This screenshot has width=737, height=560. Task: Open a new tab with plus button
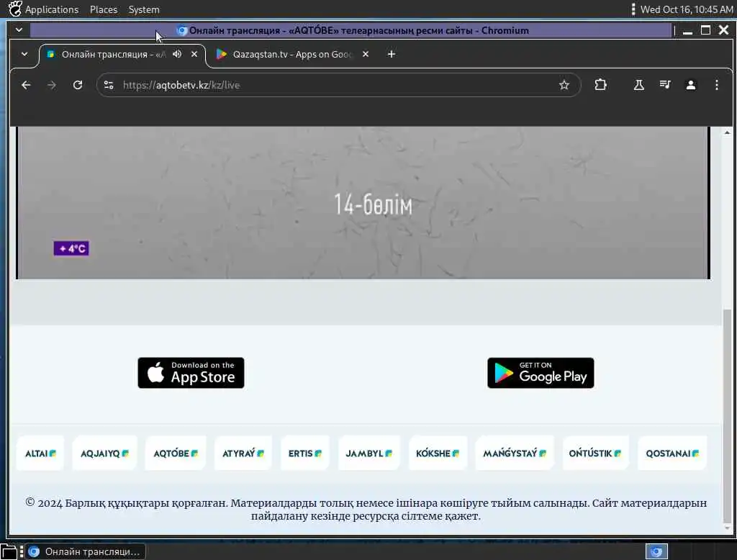(x=391, y=54)
